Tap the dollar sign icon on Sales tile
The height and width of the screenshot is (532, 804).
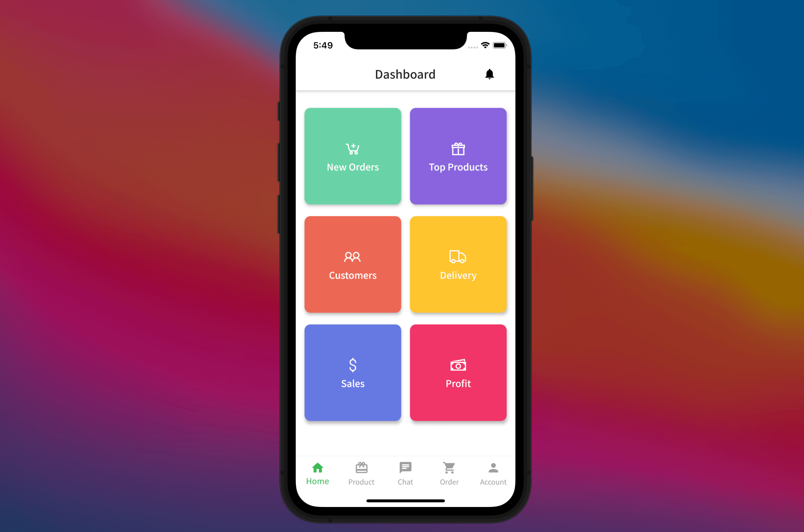(353, 364)
